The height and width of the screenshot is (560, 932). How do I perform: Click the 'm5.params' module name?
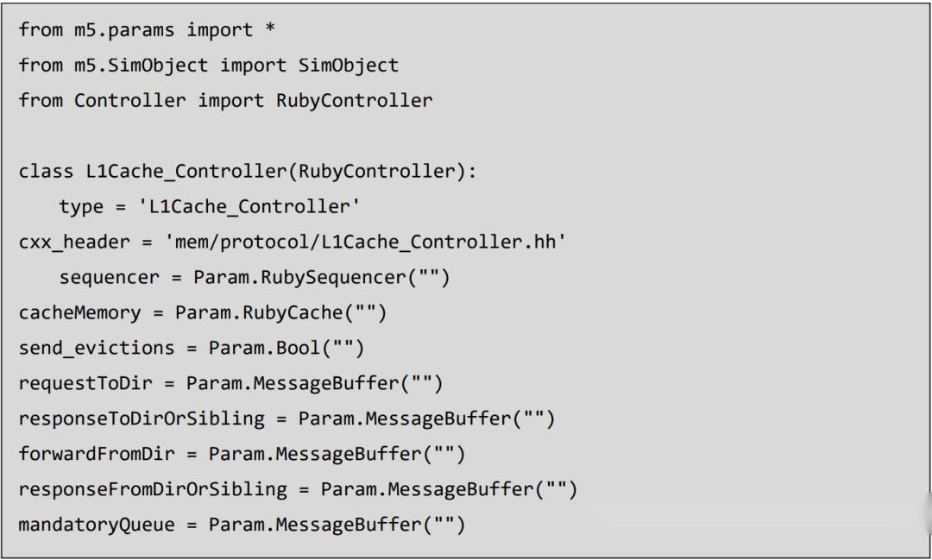[x=125, y=30]
